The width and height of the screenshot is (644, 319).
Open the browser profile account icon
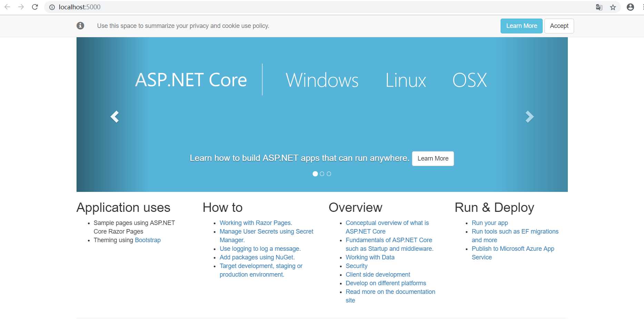click(x=630, y=7)
